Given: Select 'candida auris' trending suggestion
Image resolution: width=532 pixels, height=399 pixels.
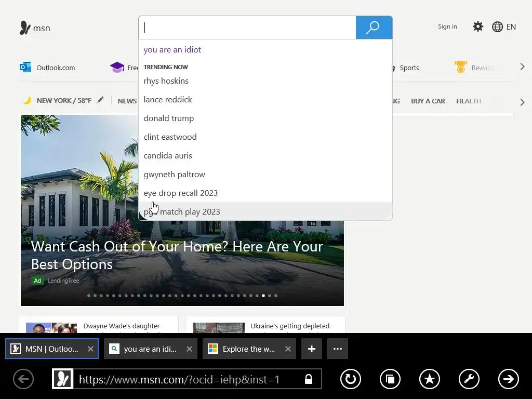Looking at the screenshot, I should (265, 155).
